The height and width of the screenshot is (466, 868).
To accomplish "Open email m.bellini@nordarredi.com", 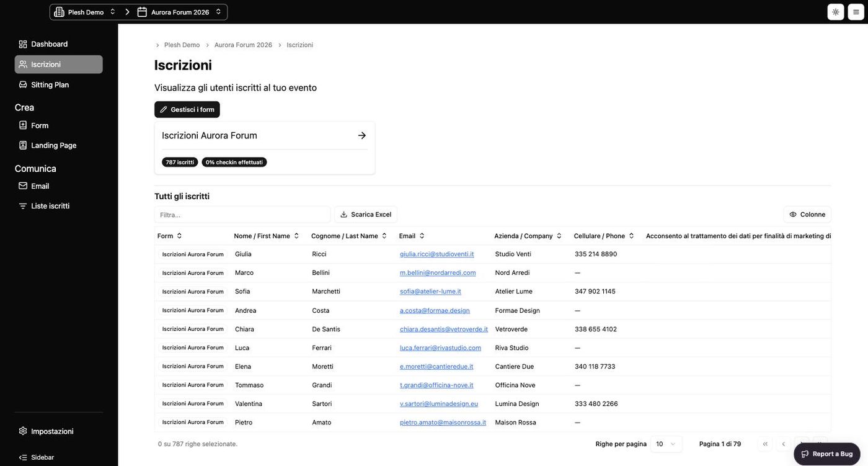I will (x=438, y=273).
